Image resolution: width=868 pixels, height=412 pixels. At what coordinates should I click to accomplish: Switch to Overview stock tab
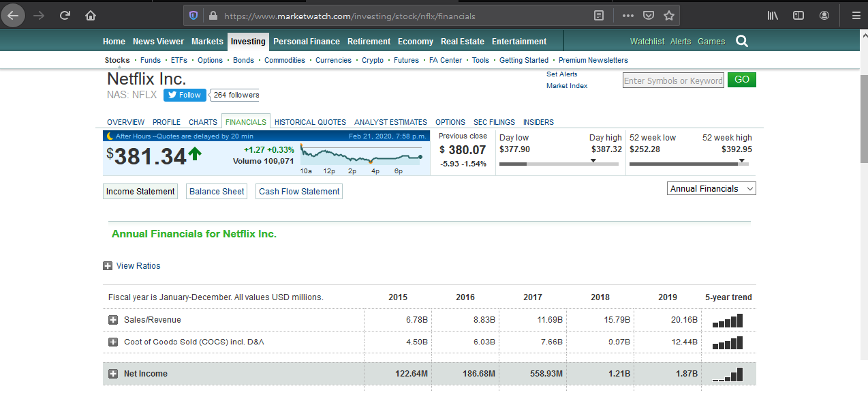click(125, 123)
